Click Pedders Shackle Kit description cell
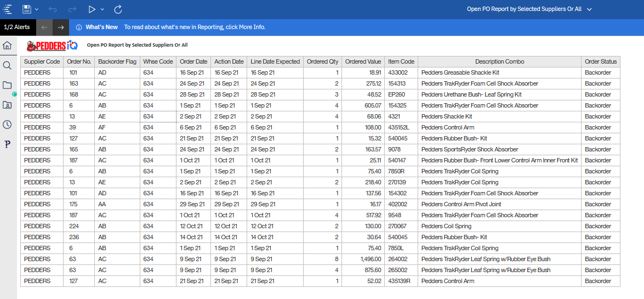 [x=500, y=116]
